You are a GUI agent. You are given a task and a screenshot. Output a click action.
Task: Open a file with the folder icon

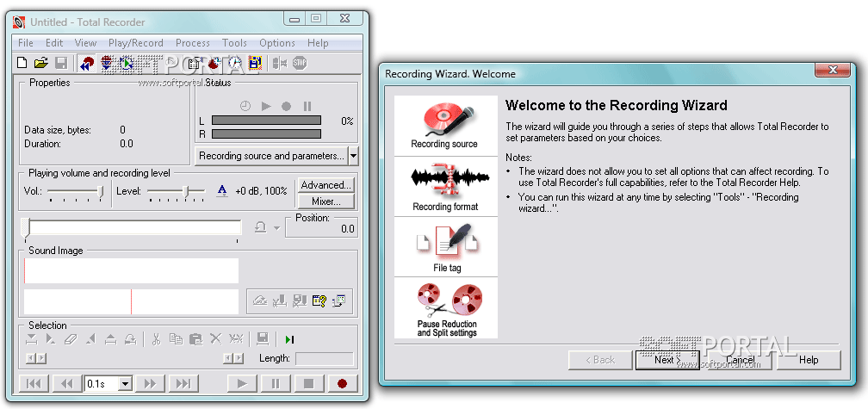click(x=40, y=63)
